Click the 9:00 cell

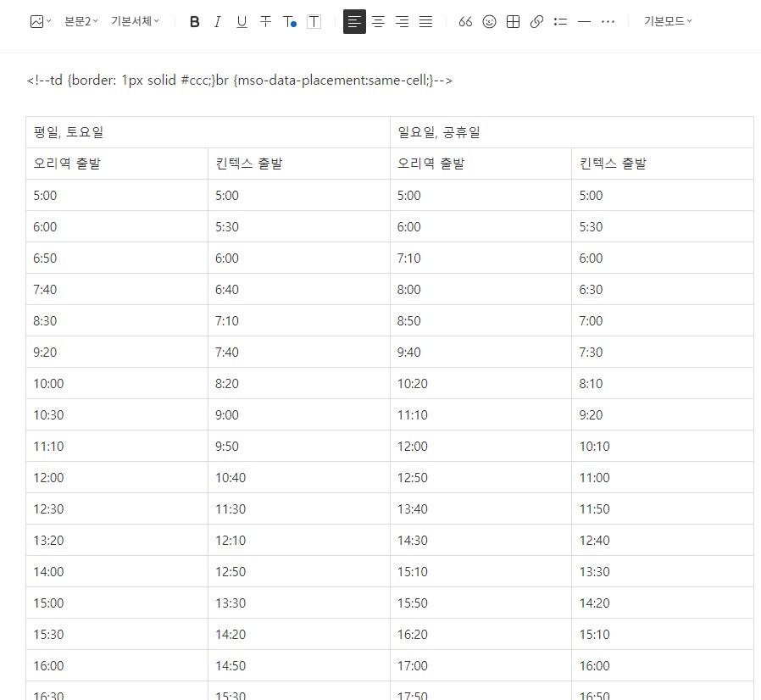click(299, 414)
